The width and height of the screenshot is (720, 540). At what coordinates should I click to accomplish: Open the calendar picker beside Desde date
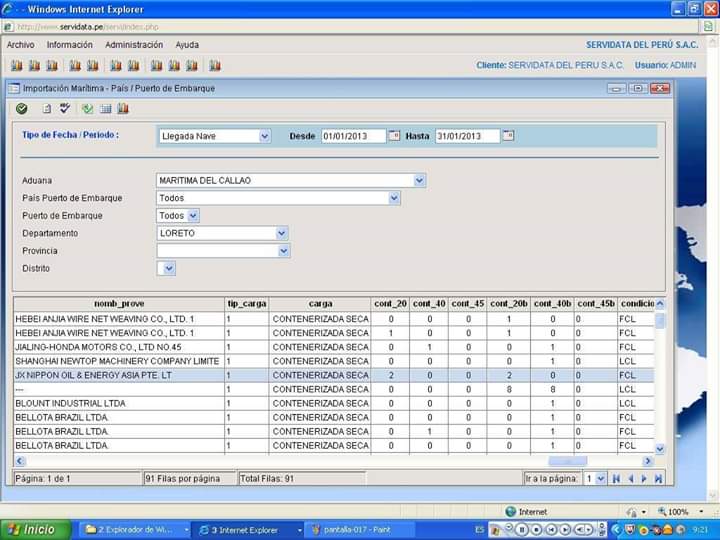(x=394, y=135)
